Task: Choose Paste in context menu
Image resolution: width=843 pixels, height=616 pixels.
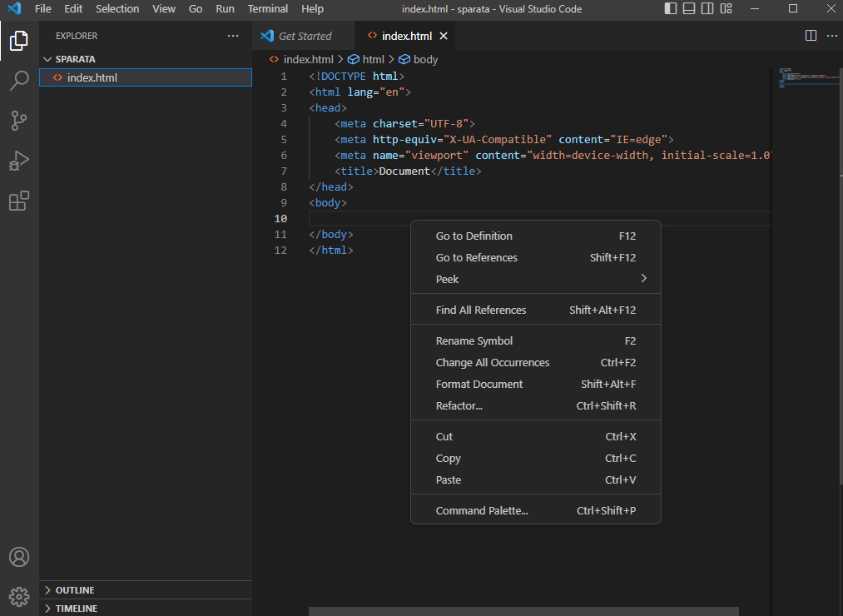Action: [535, 479]
